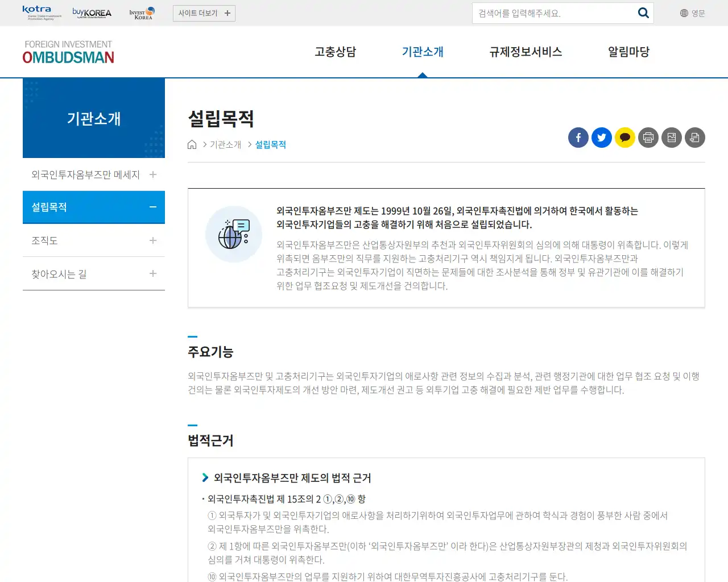Share the page on Facebook
Screen dimensions: 728x582
pos(578,138)
